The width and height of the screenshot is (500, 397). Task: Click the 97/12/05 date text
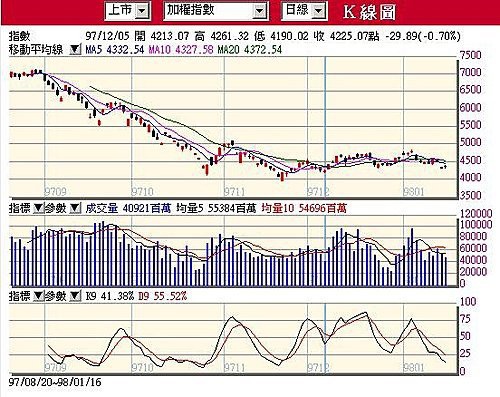[x=108, y=36]
